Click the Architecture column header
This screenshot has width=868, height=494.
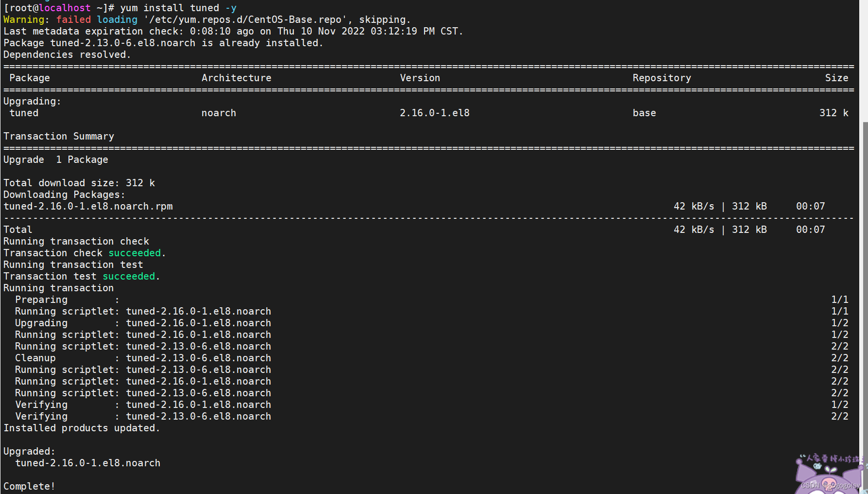pos(236,78)
